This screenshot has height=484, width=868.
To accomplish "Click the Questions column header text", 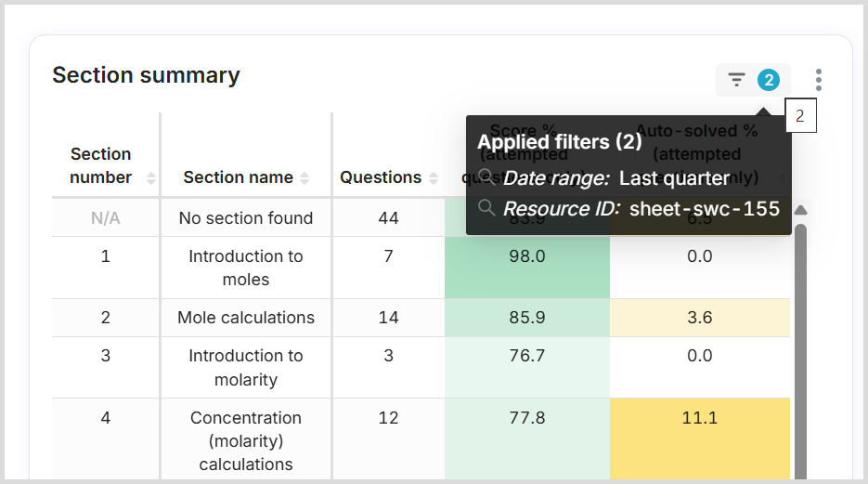I will pyautogui.click(x=381, y=177).
